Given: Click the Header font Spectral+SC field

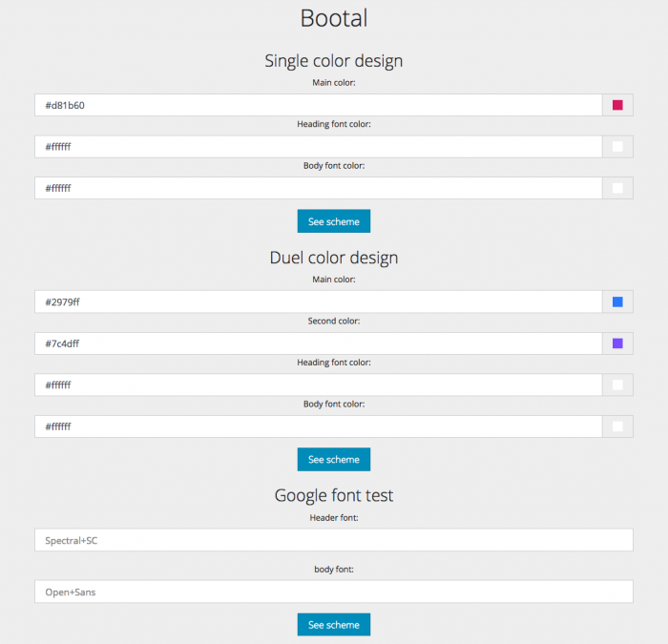Looking at the screenshot, I should click(334, 540).
